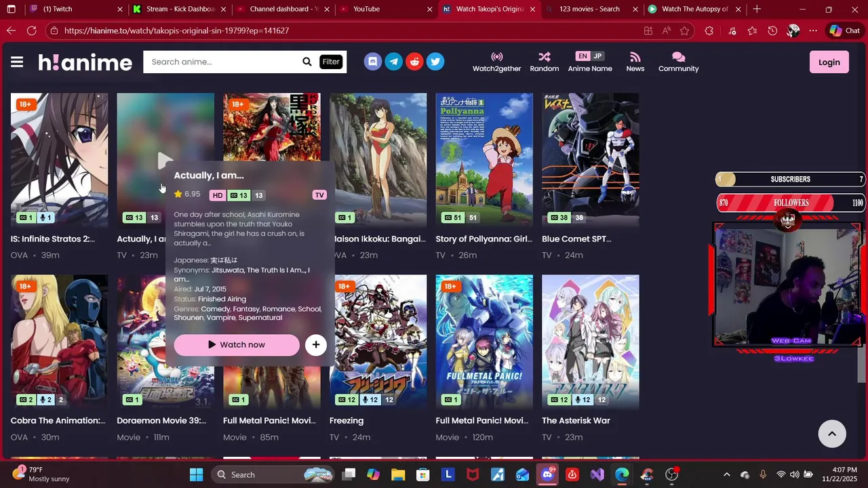Click the page vertical scrollbar thumb

pyautogui.click(x=862, y=365)
